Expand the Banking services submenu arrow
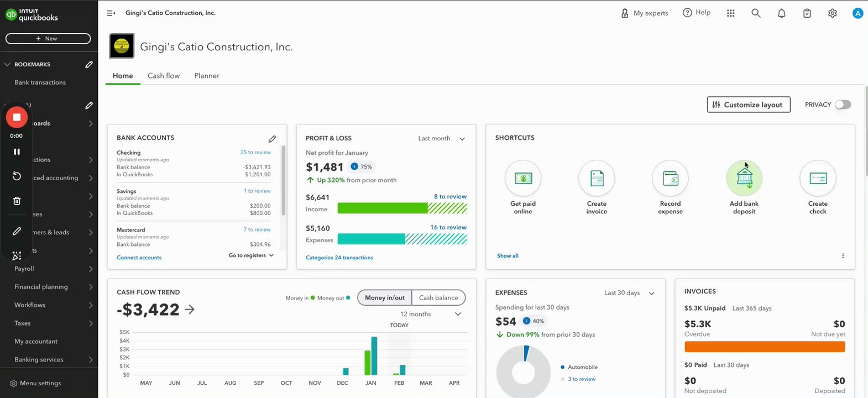Image resolution: width=868 pixels, height=398 pixels. click(x=91, y=360)
